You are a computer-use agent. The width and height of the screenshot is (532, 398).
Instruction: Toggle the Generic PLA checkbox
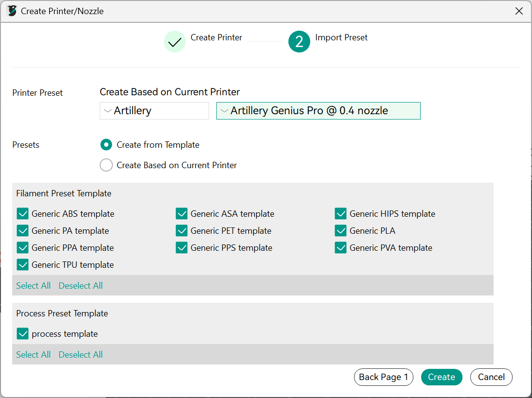click(340, 230)
